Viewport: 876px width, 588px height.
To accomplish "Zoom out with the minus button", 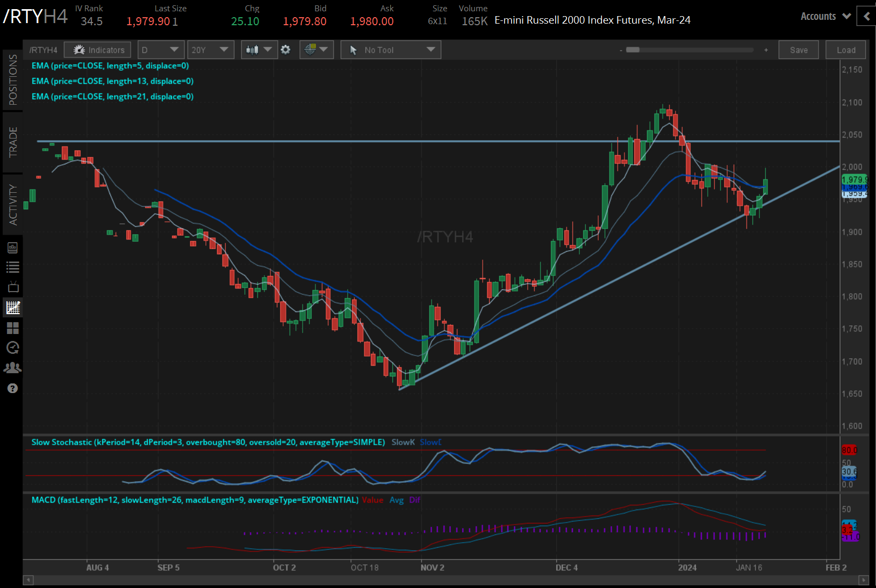I will pyautogui.click(x=621, y=50).
